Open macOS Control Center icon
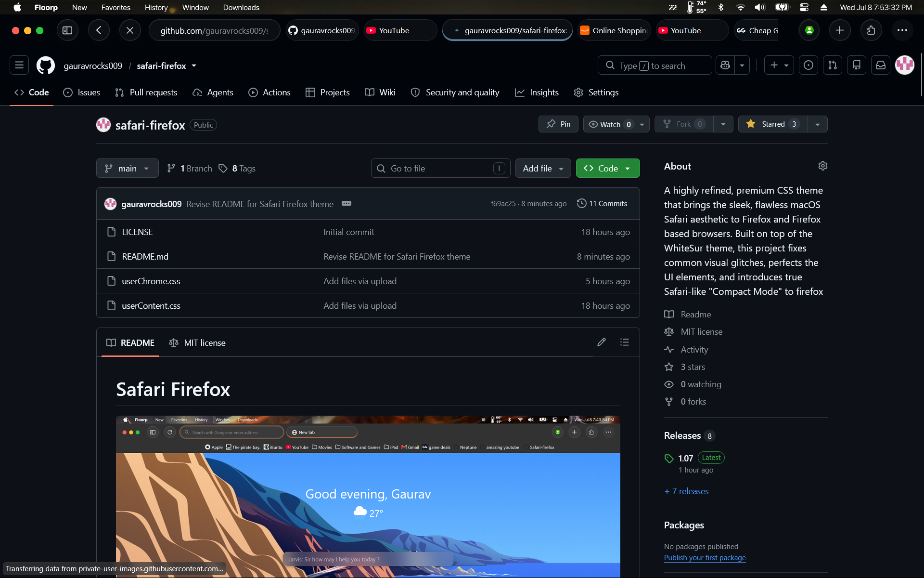924x578 pixels. point(804,7)
